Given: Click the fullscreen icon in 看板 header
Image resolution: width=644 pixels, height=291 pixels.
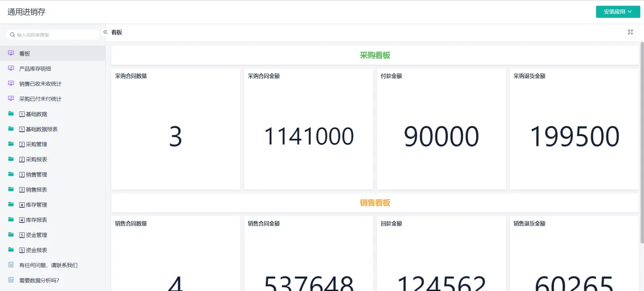Looking at the screenshot, I should (x=630, y=32).
